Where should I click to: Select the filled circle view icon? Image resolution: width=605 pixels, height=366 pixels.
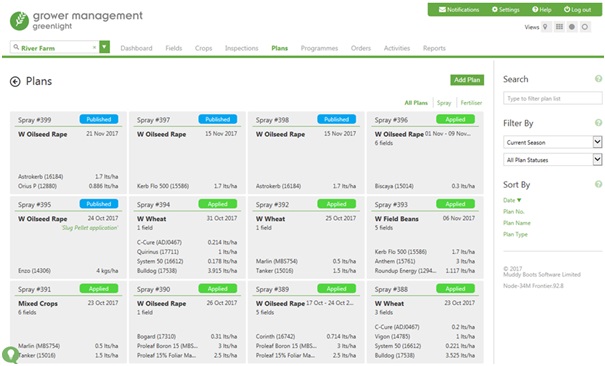(x=572, y=27)
